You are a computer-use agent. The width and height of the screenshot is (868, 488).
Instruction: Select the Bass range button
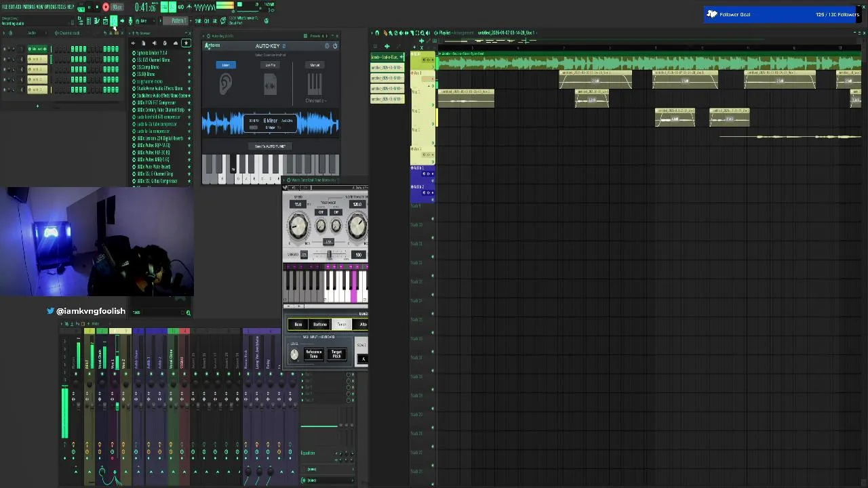click(298, 325)
